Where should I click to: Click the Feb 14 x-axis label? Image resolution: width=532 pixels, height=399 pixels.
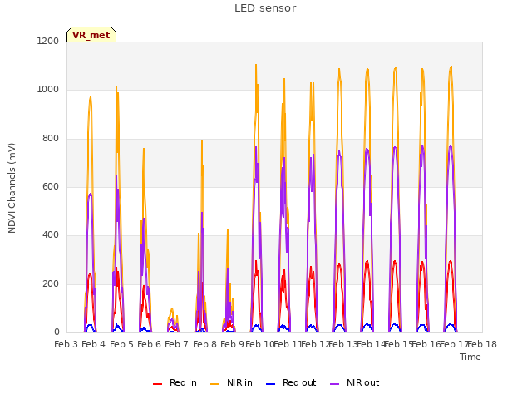[371, 344]
